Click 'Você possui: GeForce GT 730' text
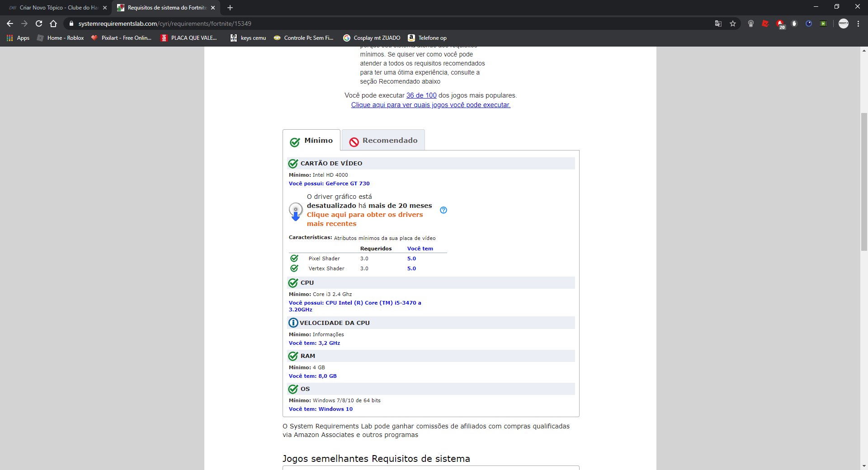This screenshot has width=868, height=470. [329, 183]
